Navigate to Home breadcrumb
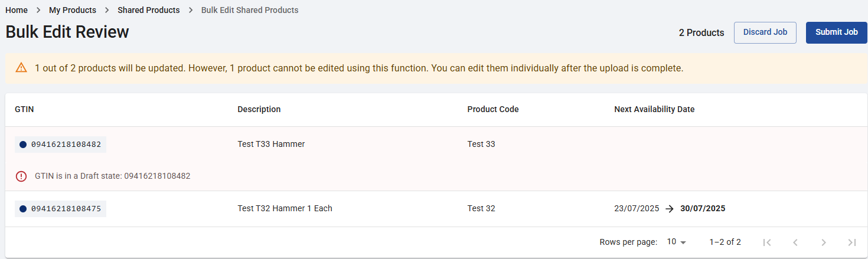This screenshot has height=259, width=868. click(x=17, y=10)
